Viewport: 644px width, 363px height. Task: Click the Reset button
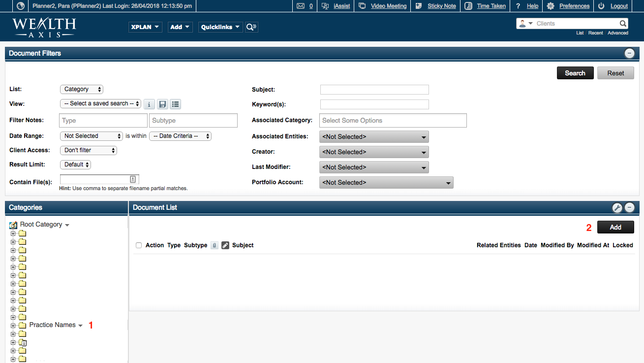click(615, 73)
